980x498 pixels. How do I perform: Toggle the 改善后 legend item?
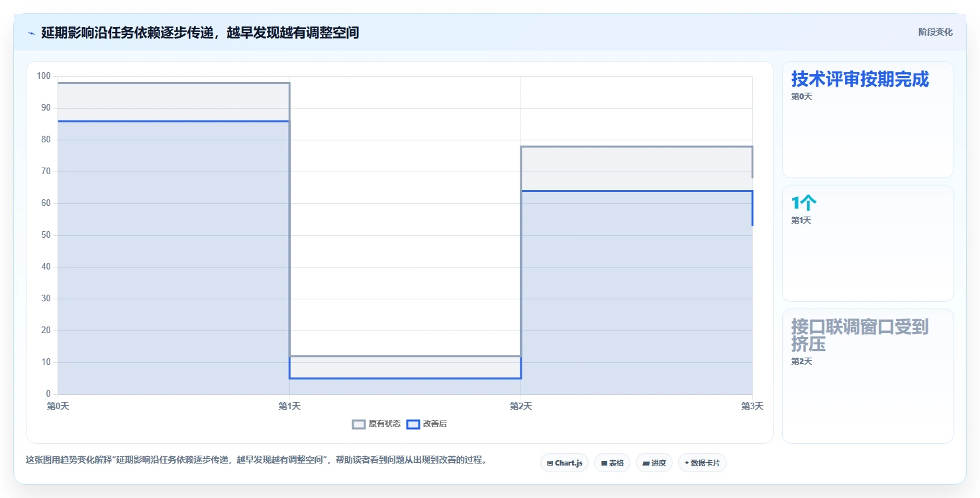[426, 424]
